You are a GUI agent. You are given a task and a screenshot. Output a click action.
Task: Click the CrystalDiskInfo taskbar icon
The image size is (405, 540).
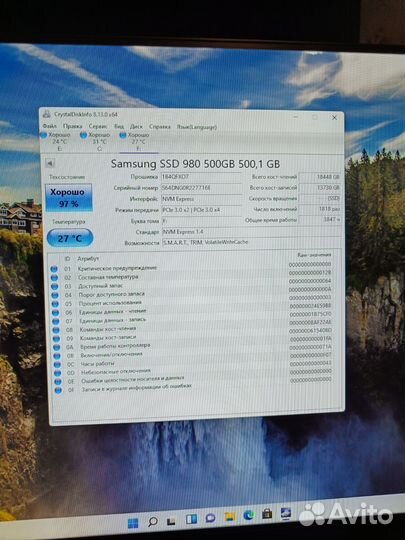tap(286, 513)
